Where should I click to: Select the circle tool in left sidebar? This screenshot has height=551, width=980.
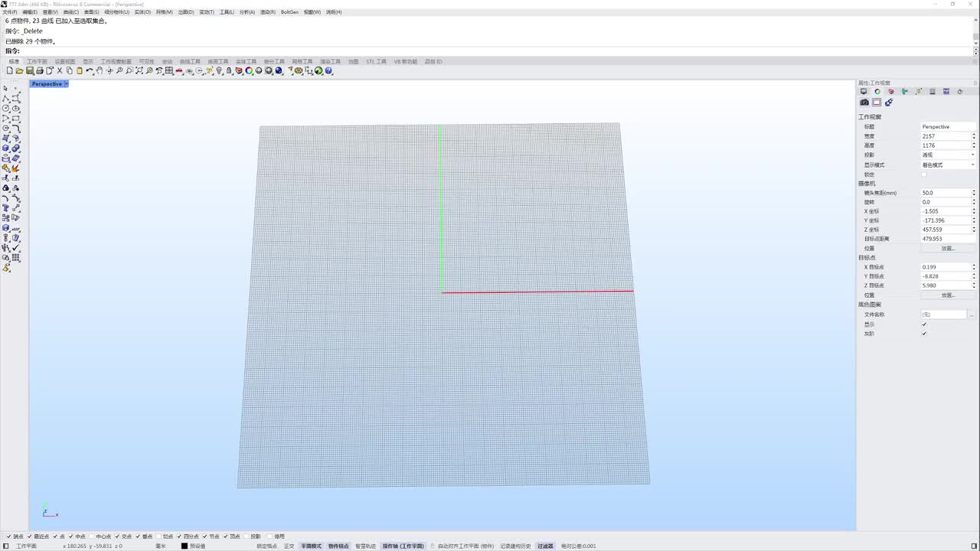tap(6, 109)
